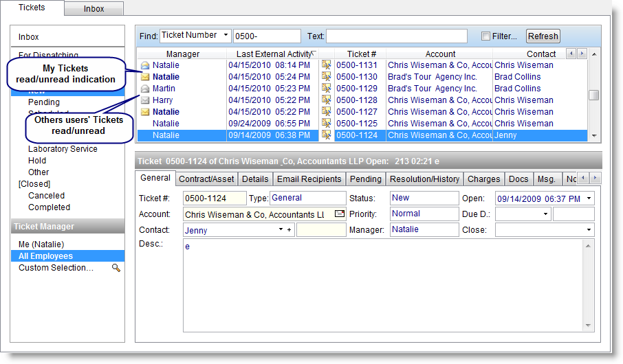Open the account card icon in Account field
The height and width of the screenshot is (364, 623).
(x=340, y=214)
